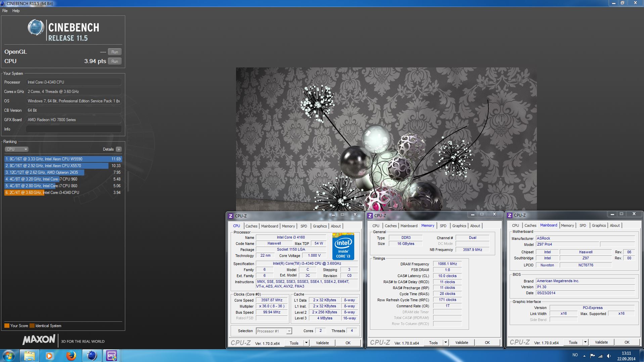Click Core Speed value 3597.87 MHz

point(272,300)
